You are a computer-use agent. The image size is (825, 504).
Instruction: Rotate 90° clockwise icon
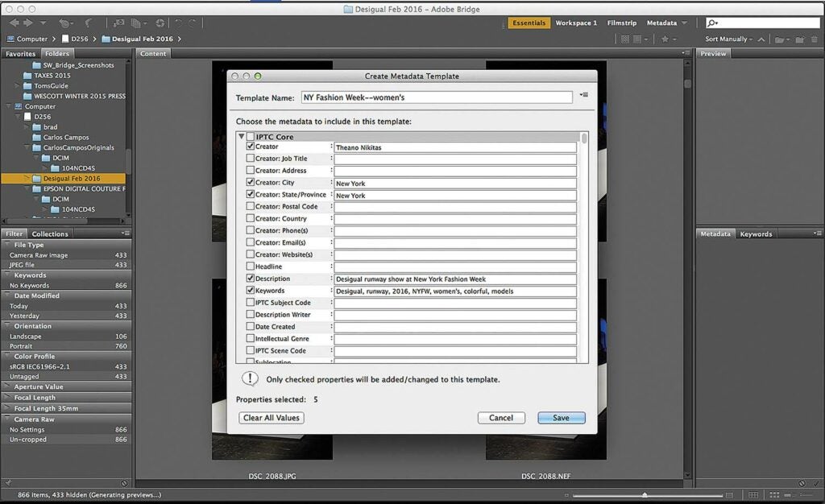coord(193,23)
